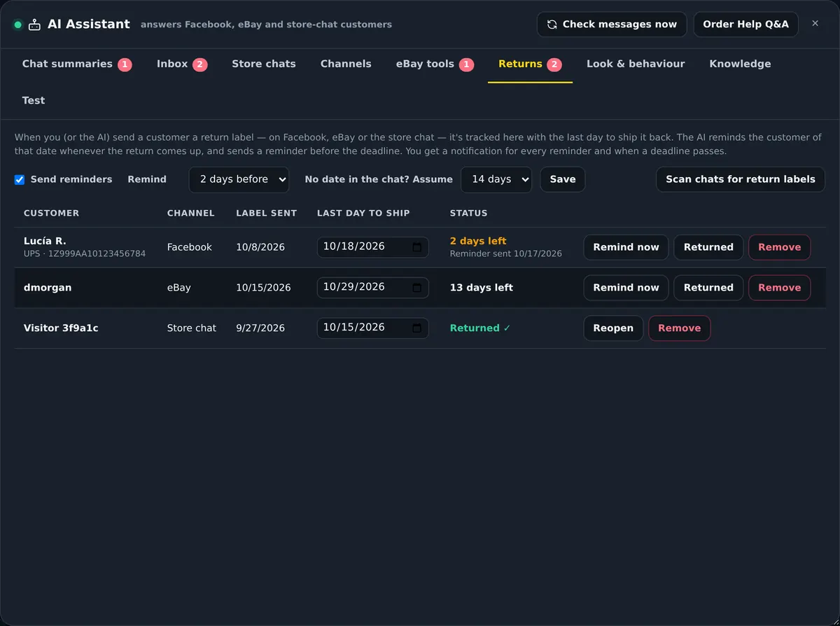Open the 14 days assume dropdown
This screenshot has height=626, width=840.
(x=496, y=179)
